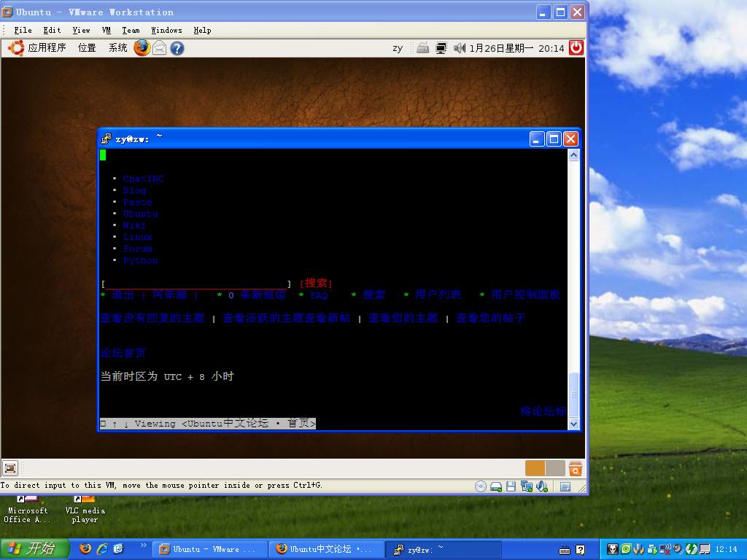Switch to the second gray workspace
This screenshot has width=747, height=560.
click(555, 468)
